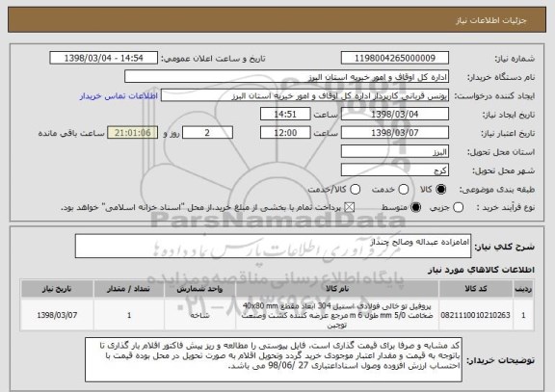Viewport: 555px width, 392px height.
Task: Select the جزیی purchase type radio
Action: 458,207
